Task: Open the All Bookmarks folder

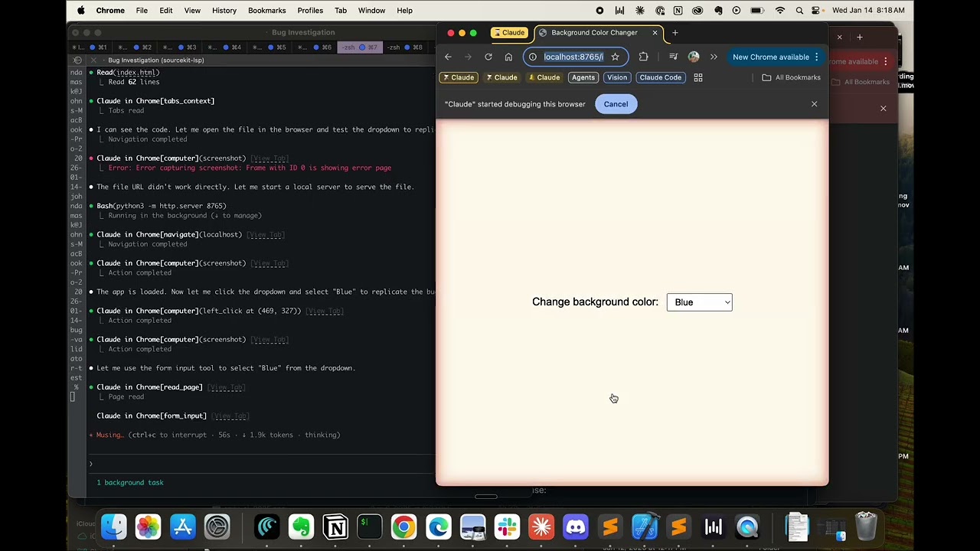Action: [x=791, y=77]
